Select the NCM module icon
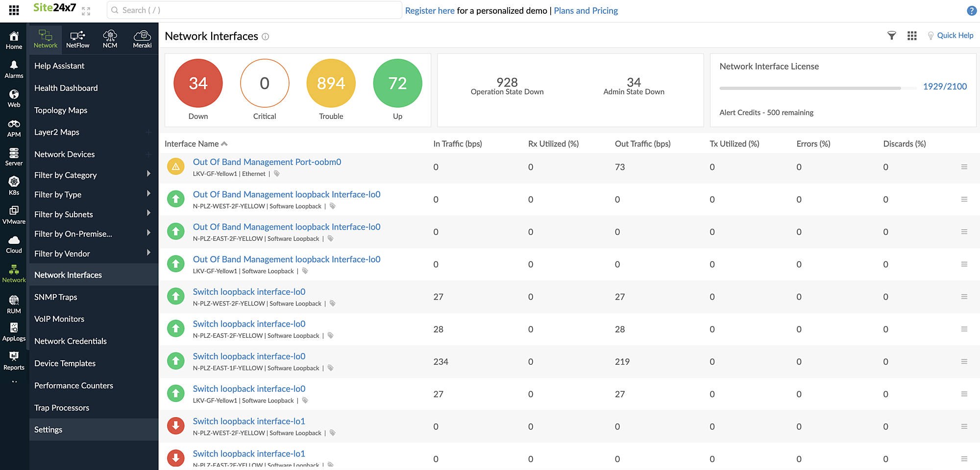This screenshot has height=470, width=980. [110, 38]
